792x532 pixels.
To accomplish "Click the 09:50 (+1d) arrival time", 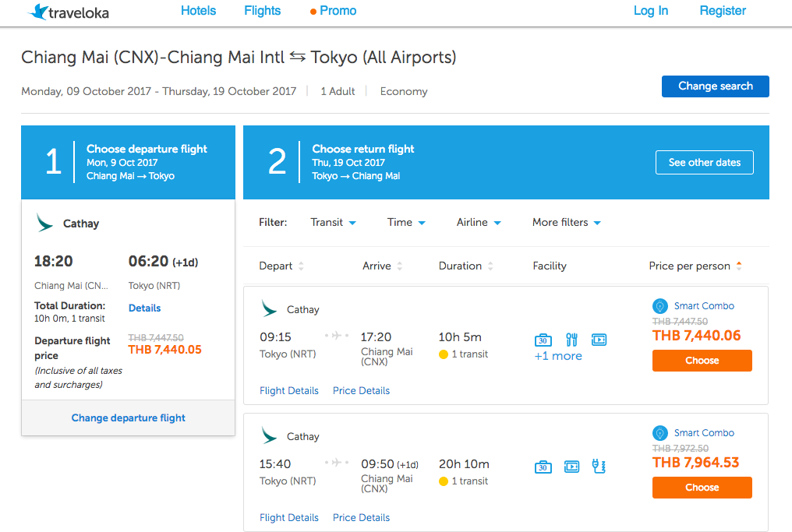I will (x=390, y=464).
